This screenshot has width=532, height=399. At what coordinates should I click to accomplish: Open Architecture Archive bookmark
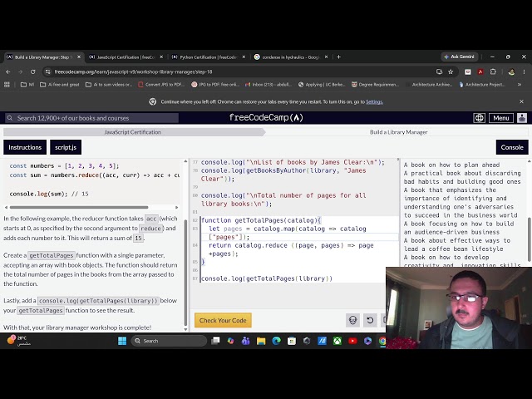pos(429,85)
